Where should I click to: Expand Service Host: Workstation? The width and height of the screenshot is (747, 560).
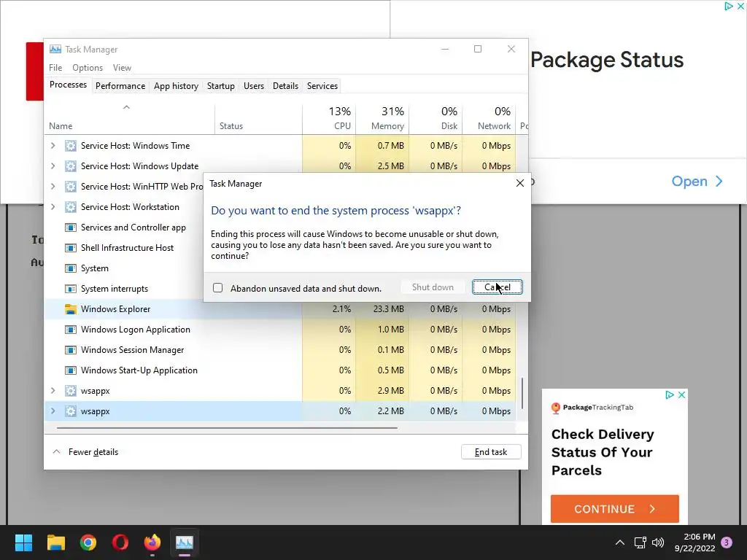pyautogui.click(x=53, y=207)
